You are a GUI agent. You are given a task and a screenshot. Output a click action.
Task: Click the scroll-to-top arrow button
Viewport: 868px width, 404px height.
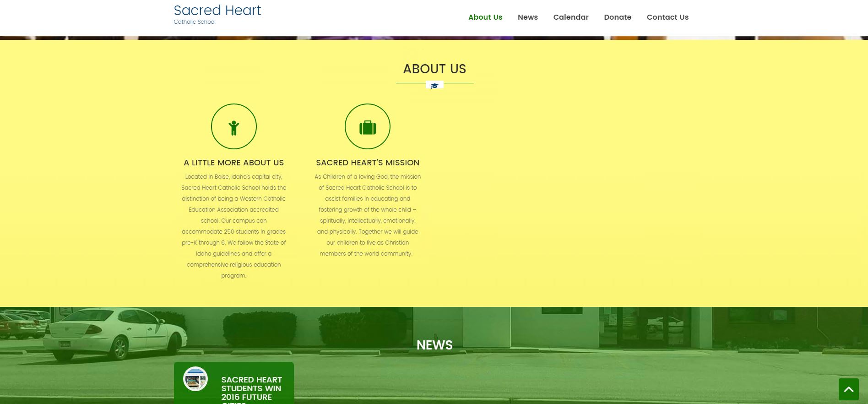coord(849,389)
